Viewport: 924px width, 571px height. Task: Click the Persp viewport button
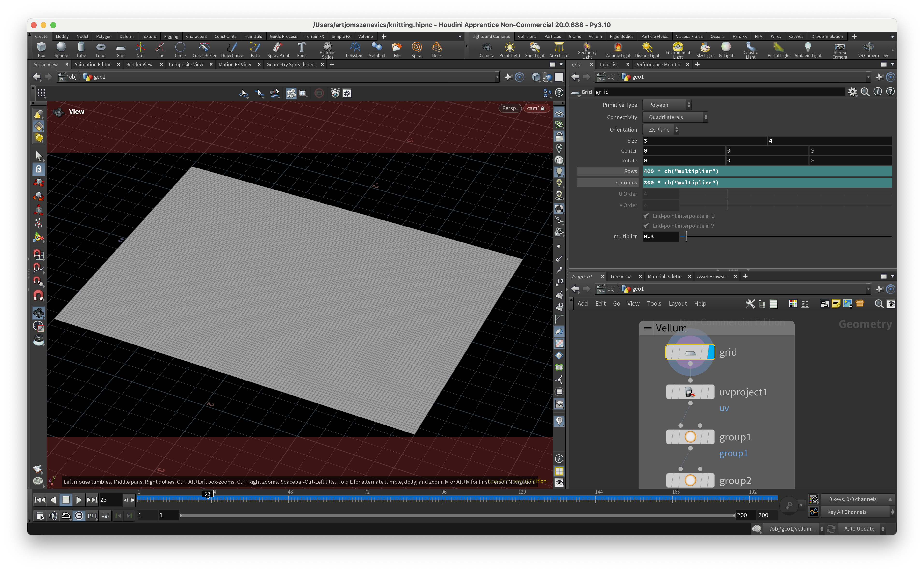[510, 108]
